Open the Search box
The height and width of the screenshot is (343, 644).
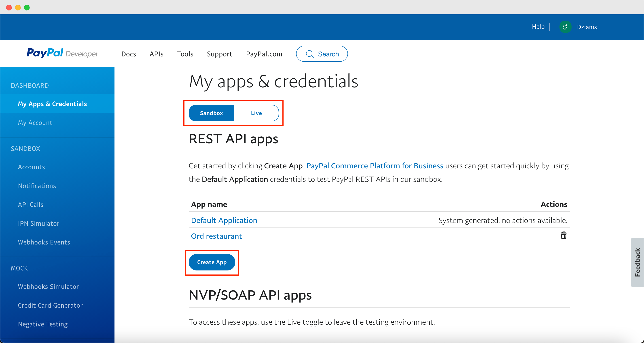[x=322, y=54]
